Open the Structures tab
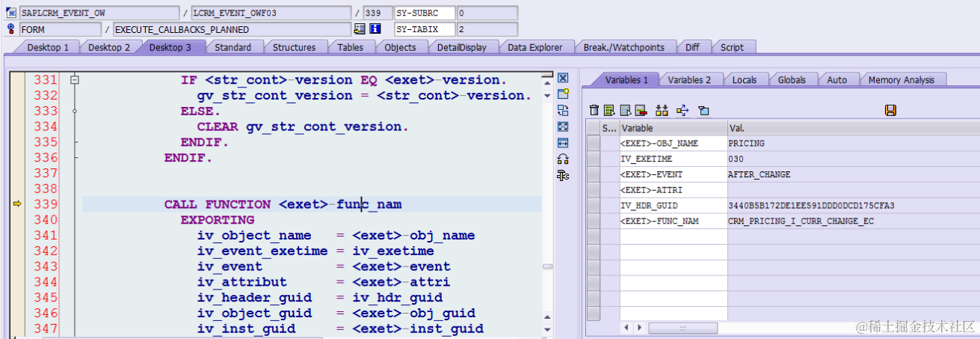Viewport: 980px width, 339px height. [294, 47]
